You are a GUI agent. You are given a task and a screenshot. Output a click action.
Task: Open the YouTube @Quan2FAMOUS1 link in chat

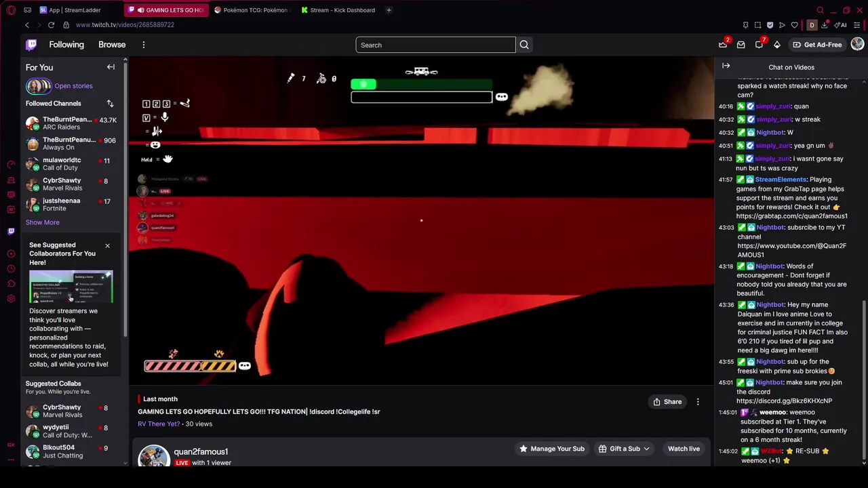(791, 250)
